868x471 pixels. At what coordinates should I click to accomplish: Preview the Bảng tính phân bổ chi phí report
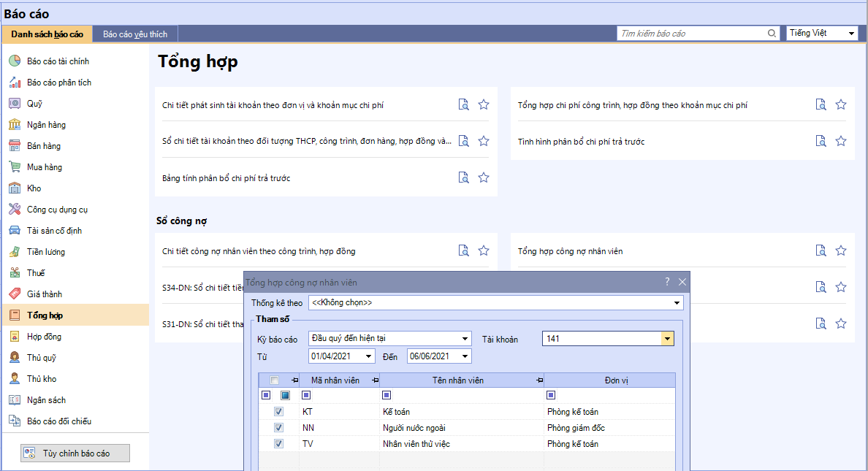click(x=464, y=177)
